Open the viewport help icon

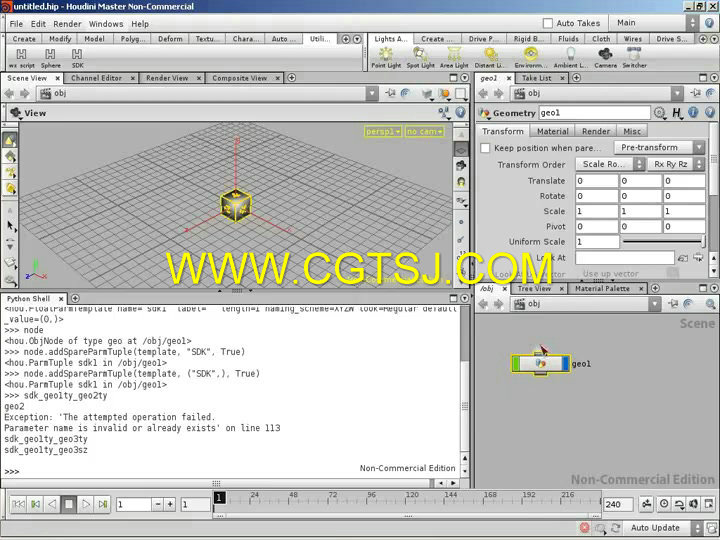(460, 112)
